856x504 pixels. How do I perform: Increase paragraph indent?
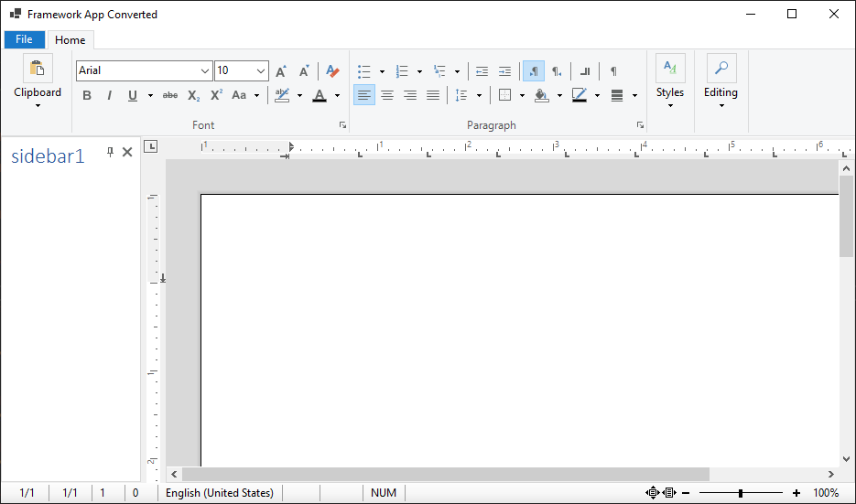point(505,71)
